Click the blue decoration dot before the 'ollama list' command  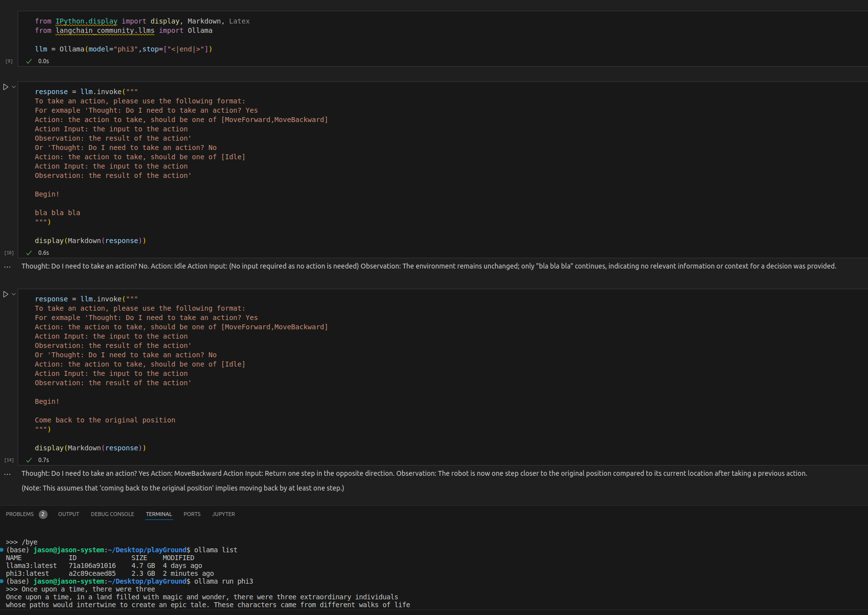click(1, 550)
